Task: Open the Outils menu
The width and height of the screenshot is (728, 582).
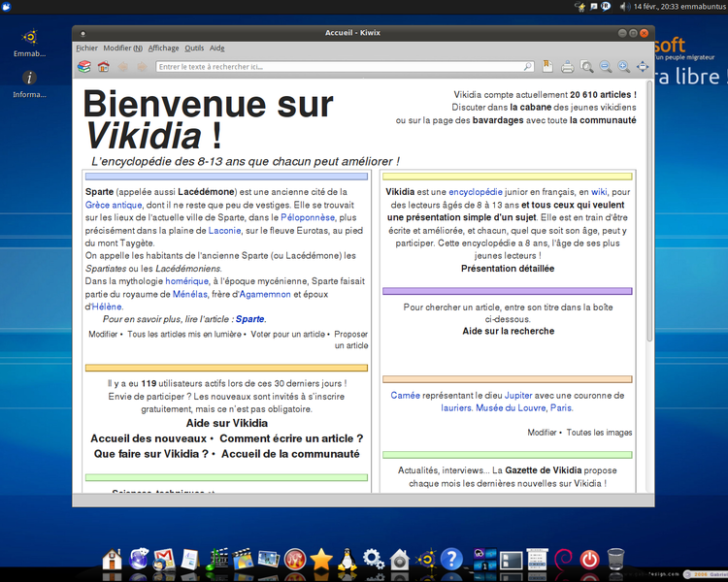Action: point(194,48)
